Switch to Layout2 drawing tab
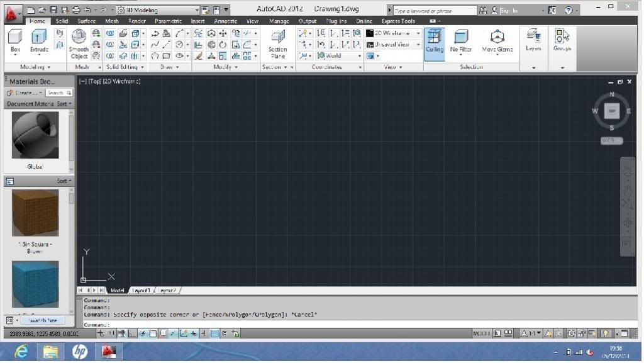 pyautogui.click(x=167, y=290)
